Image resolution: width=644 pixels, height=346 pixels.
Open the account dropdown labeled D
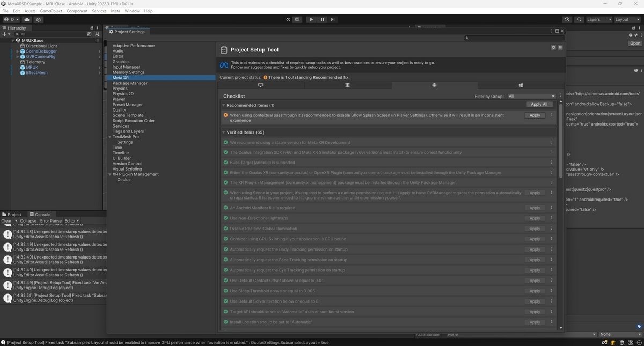(x=11, y=19)
